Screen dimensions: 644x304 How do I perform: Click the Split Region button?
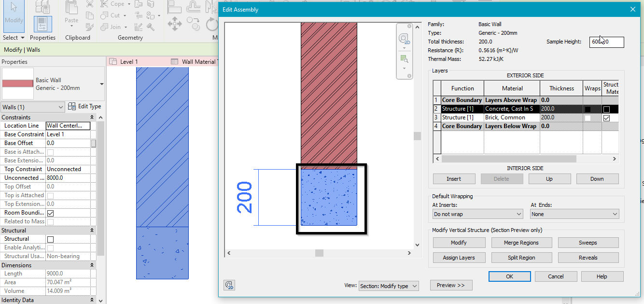coord(521,257)
